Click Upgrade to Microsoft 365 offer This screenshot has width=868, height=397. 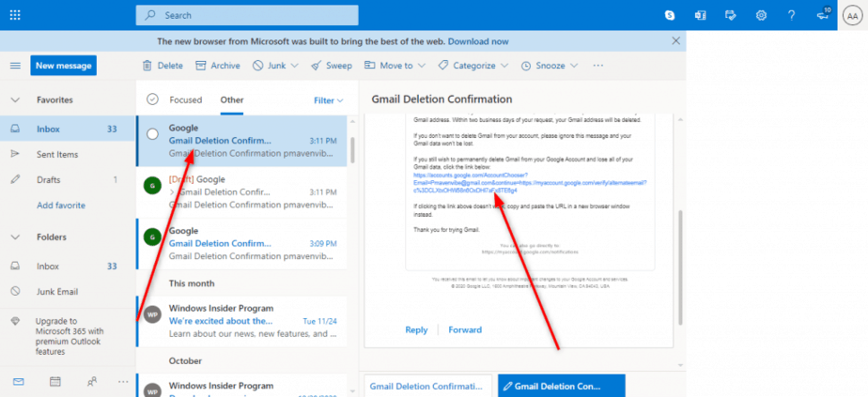click(67, 336)
